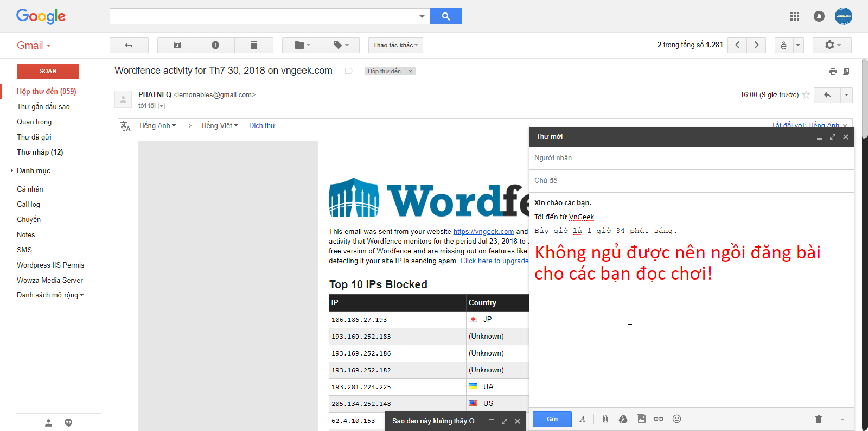
Task: Star the PHATNLQ email
Action: pos(806,95)
